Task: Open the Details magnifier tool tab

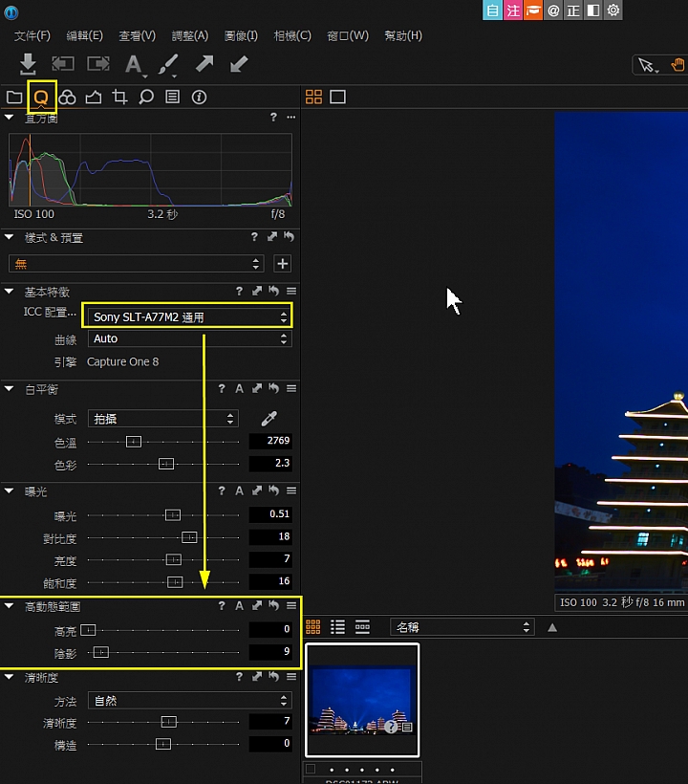Action: point(146,97)
